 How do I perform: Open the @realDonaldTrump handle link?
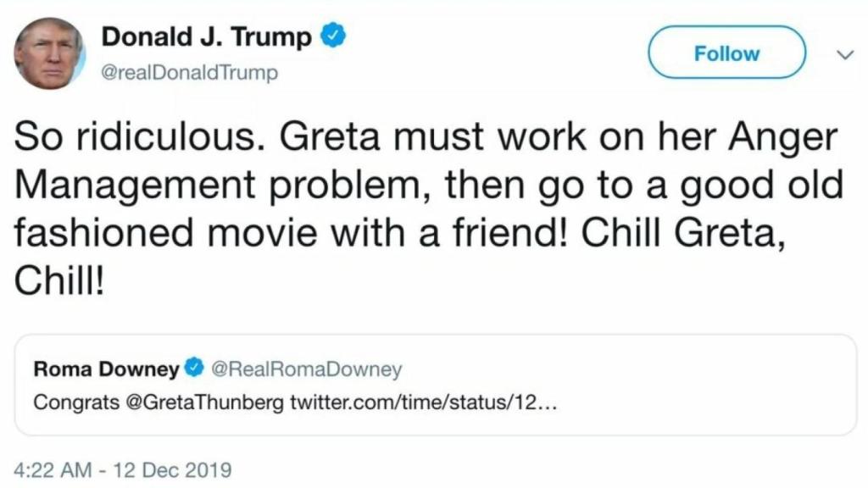click(x=188, y=72)
